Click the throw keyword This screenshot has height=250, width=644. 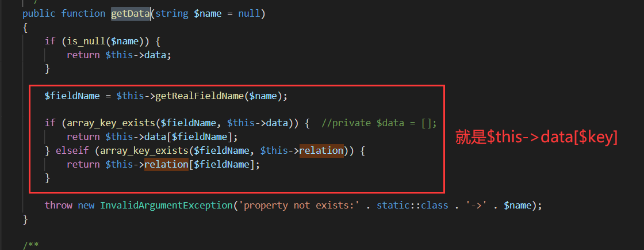point(58,205)
